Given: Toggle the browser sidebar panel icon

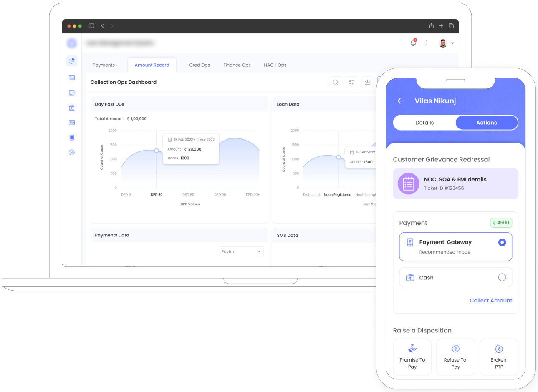Looking at the screenshot, I should point(91,26).
